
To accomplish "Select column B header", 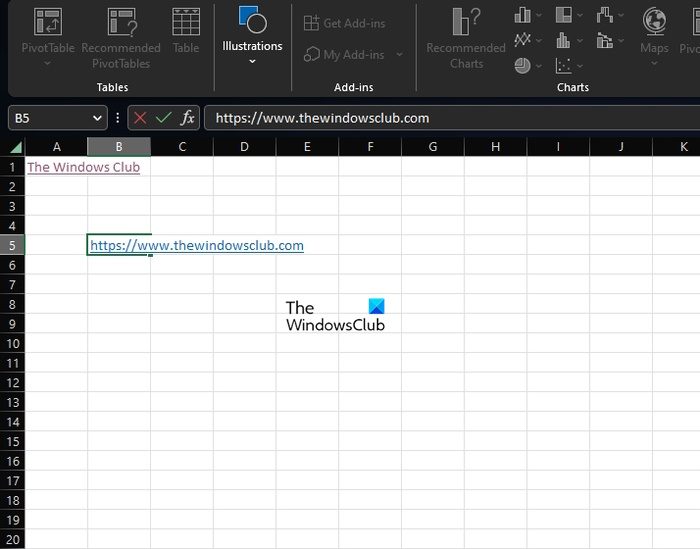I will pos(119,147).
